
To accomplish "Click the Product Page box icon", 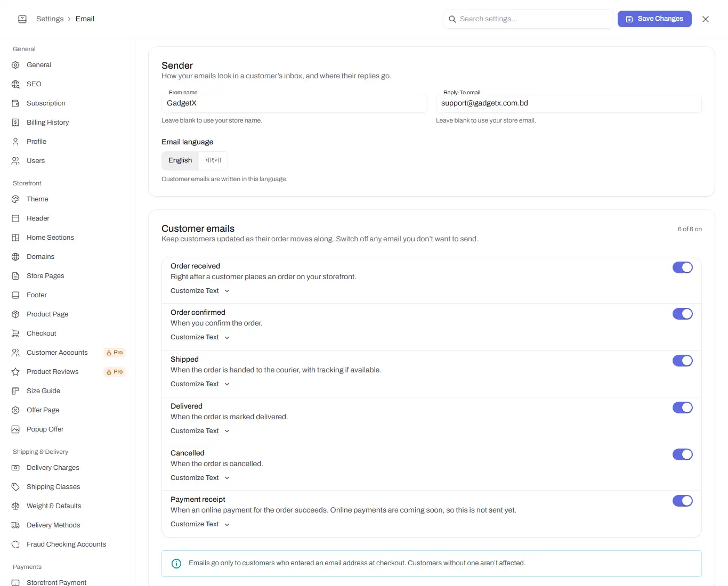I will [x=15, y=314].
